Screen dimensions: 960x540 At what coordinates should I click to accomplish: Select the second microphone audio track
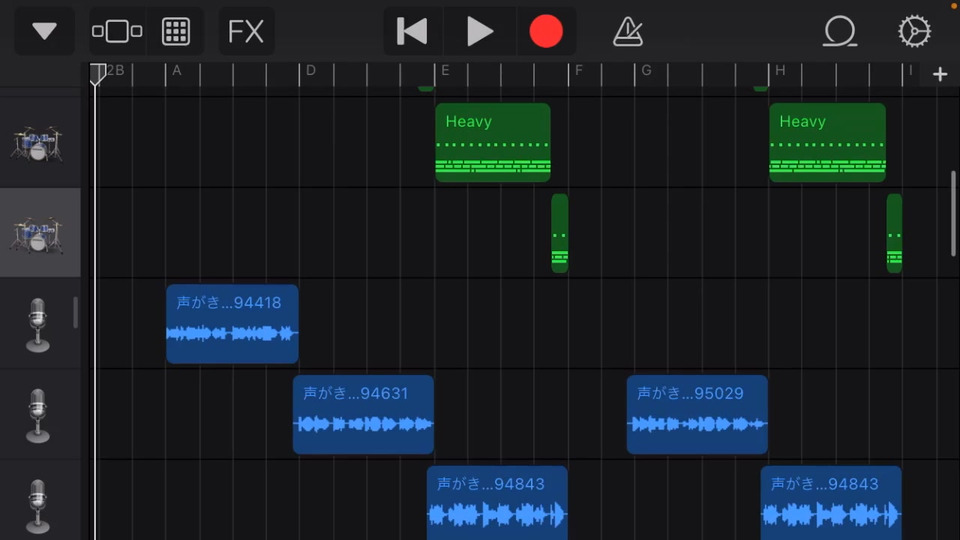(40, 414)
